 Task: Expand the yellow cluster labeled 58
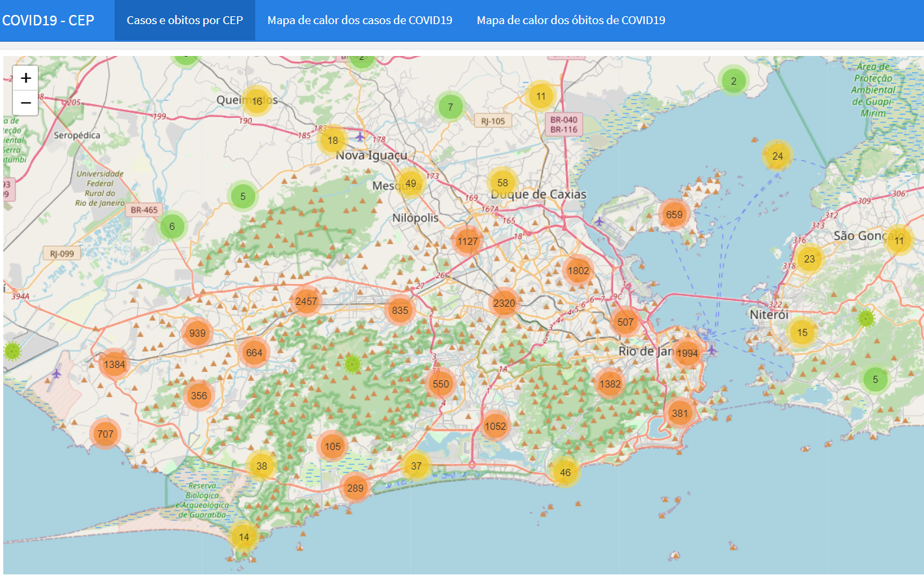click(502, 183)
